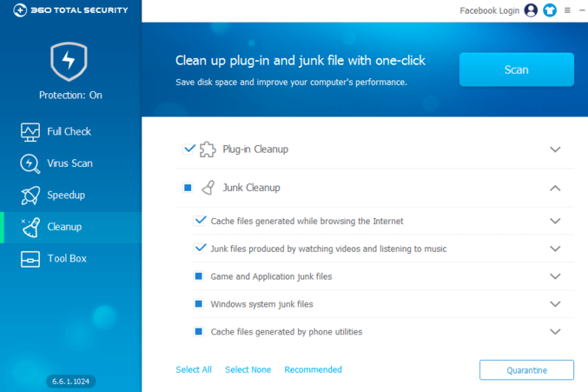Viewport: 588px width, 392px height.
Task: Minimize the 360 Total Security window
Action: pos(582,10)
